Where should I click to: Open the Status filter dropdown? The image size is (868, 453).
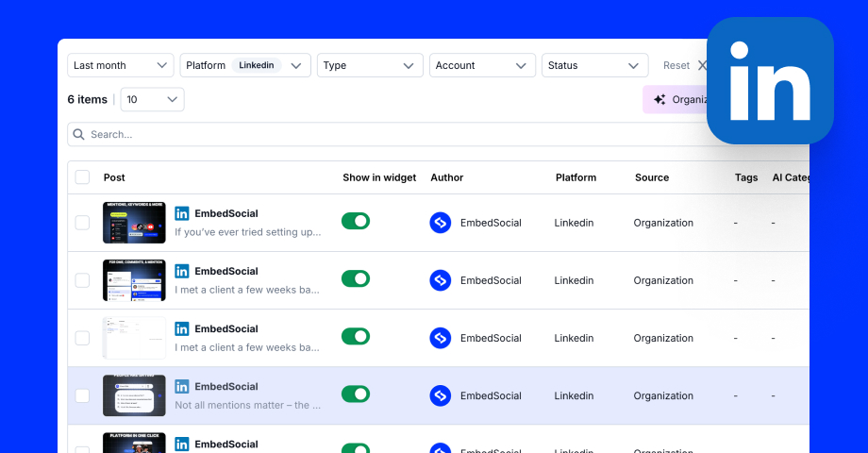point(595,65)
